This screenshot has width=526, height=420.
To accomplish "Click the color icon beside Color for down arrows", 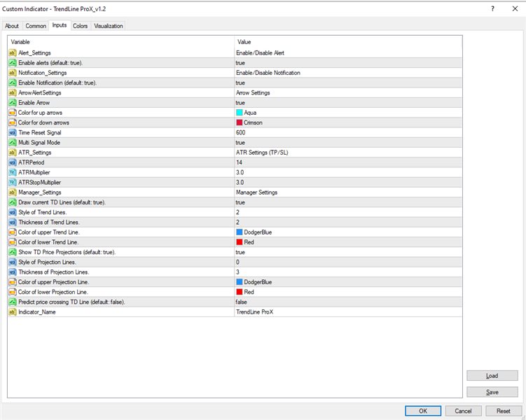I will tap(13, 122).
